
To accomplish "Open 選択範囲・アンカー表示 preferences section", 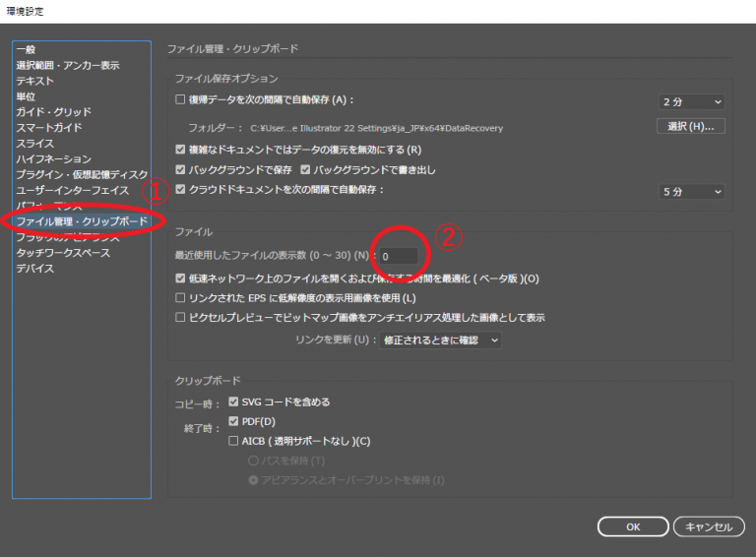I will 68,65.
